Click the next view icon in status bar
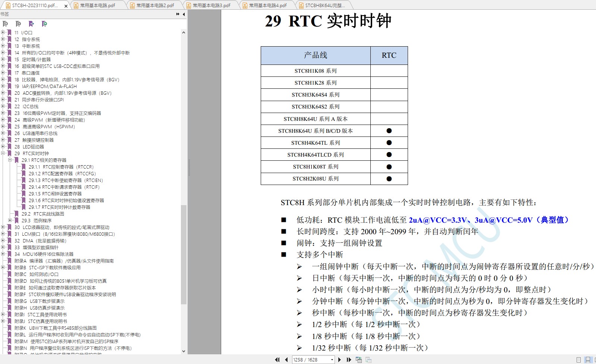 coord(368,360)
